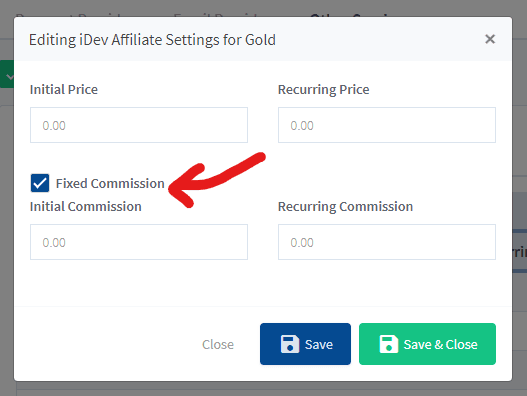
Task: Select the Recurring Commission input box
Action: click(387, 242)
